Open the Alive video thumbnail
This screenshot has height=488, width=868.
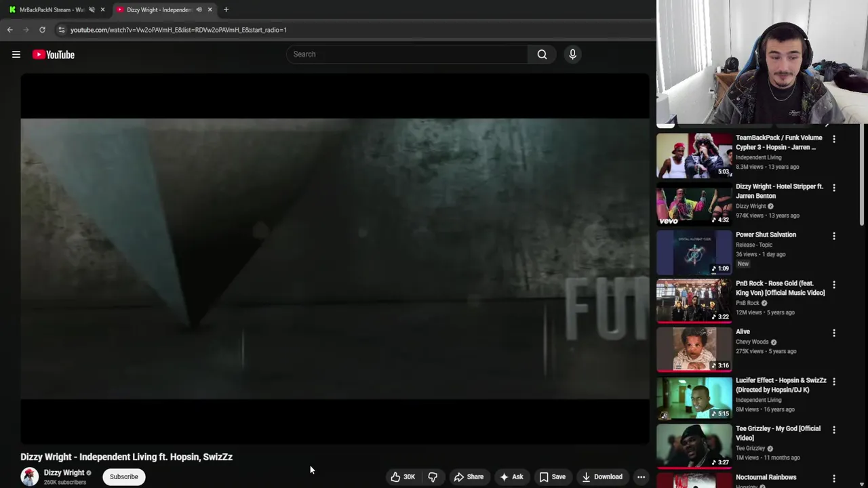click(x=694, y=349)
